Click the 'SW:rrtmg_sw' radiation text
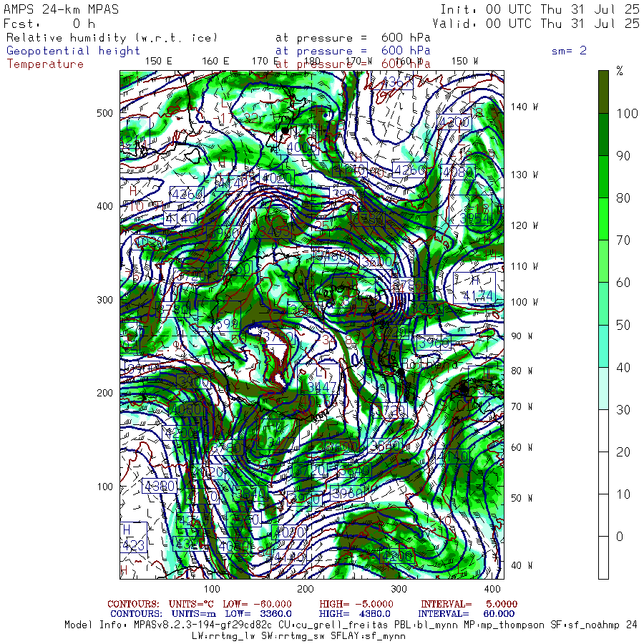644x644 pixels. coord(293,636)
